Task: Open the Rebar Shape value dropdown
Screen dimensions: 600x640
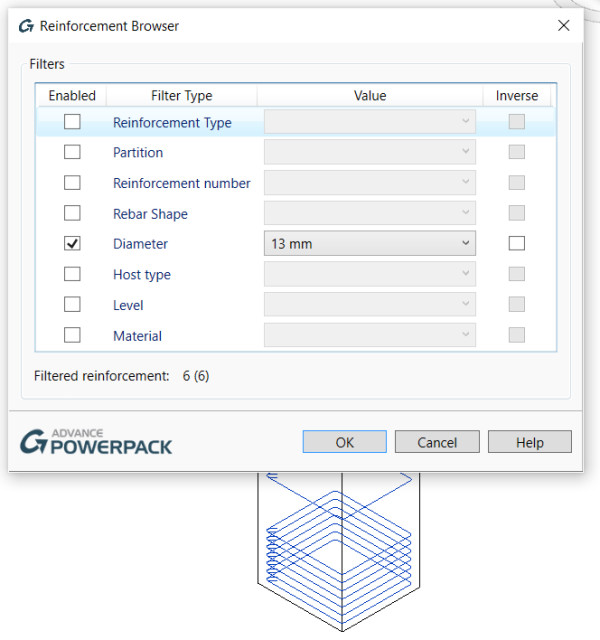Action: point(370,213)
